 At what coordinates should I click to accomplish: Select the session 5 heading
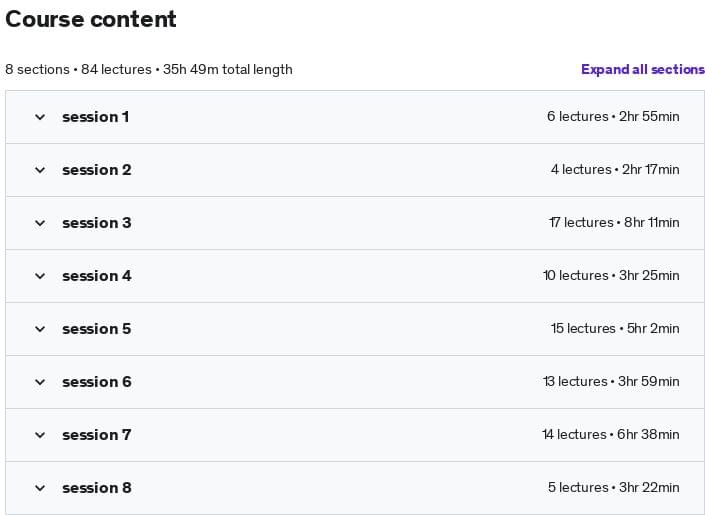(97, 329)
